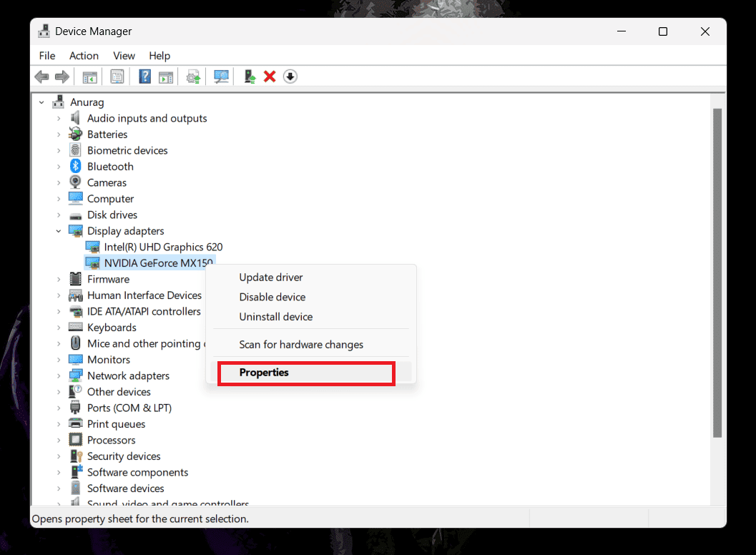The height and width of the screenshot is (555, 756).
Task: Expand the Other devices category chevron
Action: 59,391
